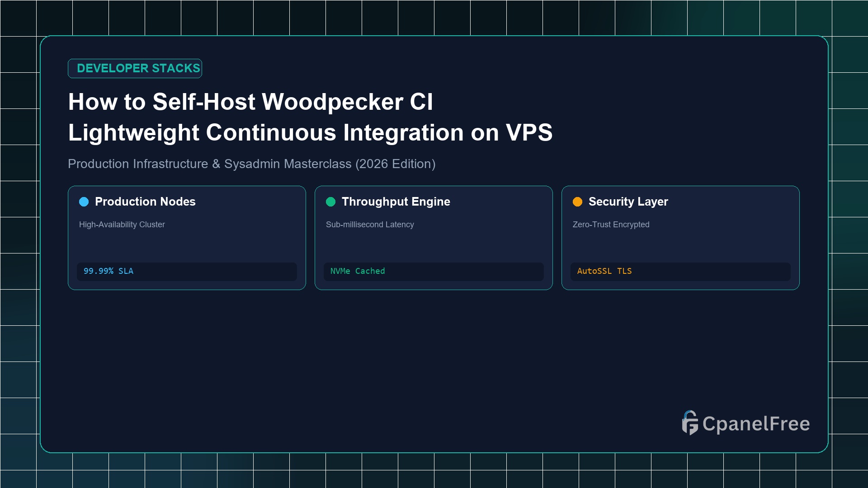Screen dimensions: 868x488
Task: Click the High-Availability Cluster text
Action: click(x=122, y=225)
